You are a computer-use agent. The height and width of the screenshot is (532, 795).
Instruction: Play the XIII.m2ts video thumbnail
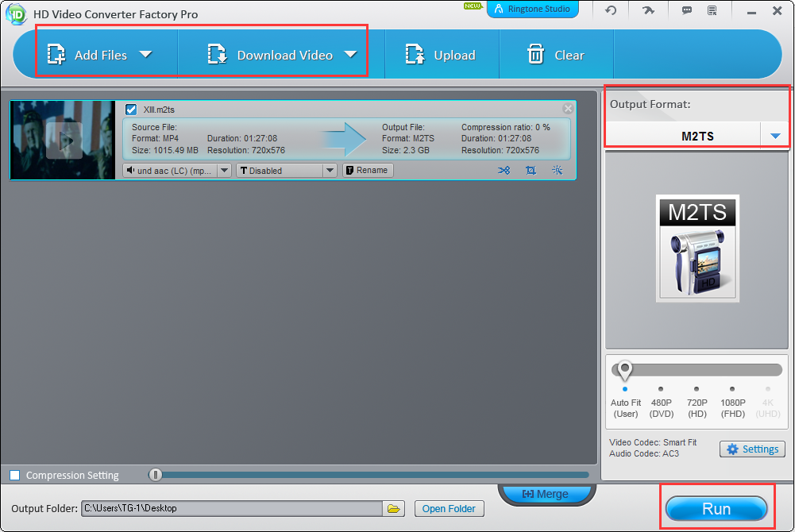point(64,141)
